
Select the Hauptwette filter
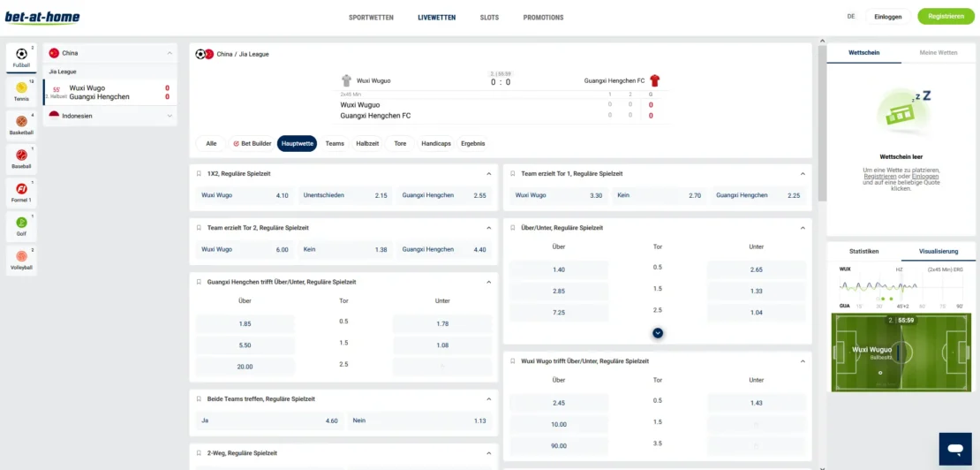point(297,144)
